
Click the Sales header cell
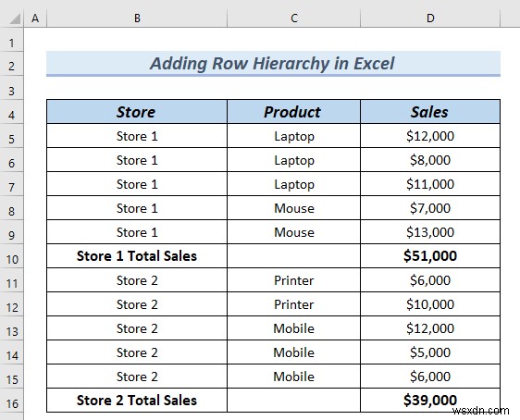point(430,112)
